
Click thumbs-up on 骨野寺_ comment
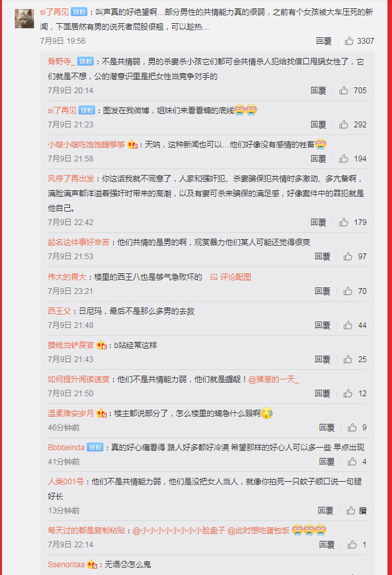point(343,90)
